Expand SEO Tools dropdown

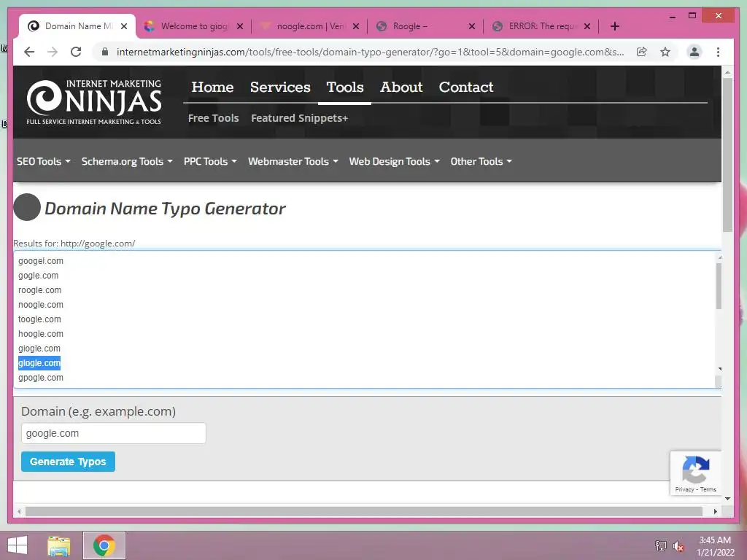pos(43,161)
